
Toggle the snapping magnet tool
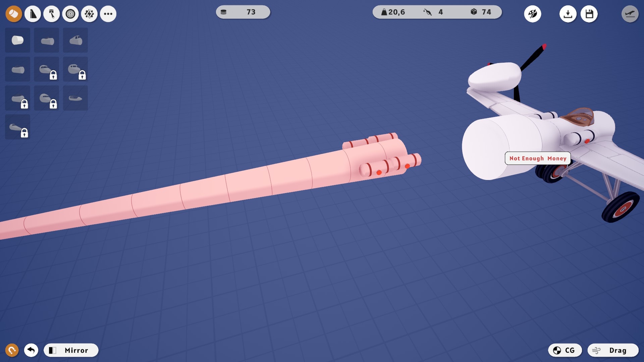click(x=12, y=350)
